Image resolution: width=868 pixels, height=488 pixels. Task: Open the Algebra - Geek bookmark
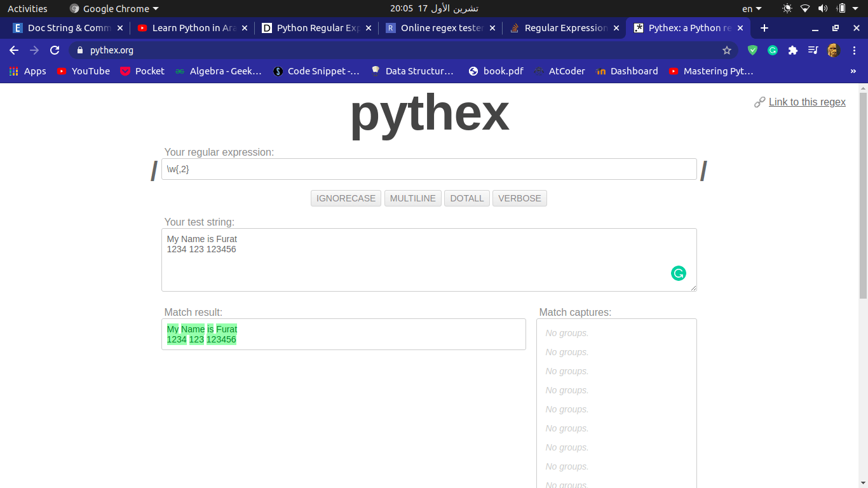click(219, 71)
